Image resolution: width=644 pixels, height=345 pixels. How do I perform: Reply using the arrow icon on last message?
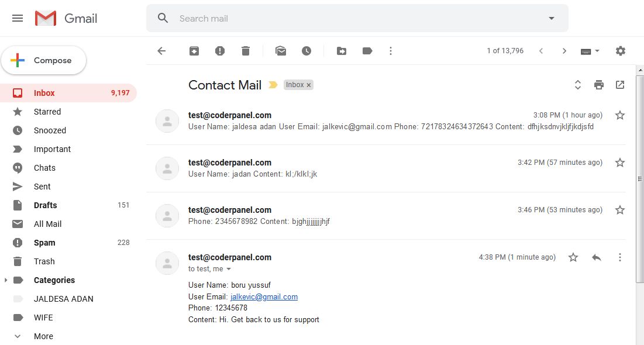(597, 257)
